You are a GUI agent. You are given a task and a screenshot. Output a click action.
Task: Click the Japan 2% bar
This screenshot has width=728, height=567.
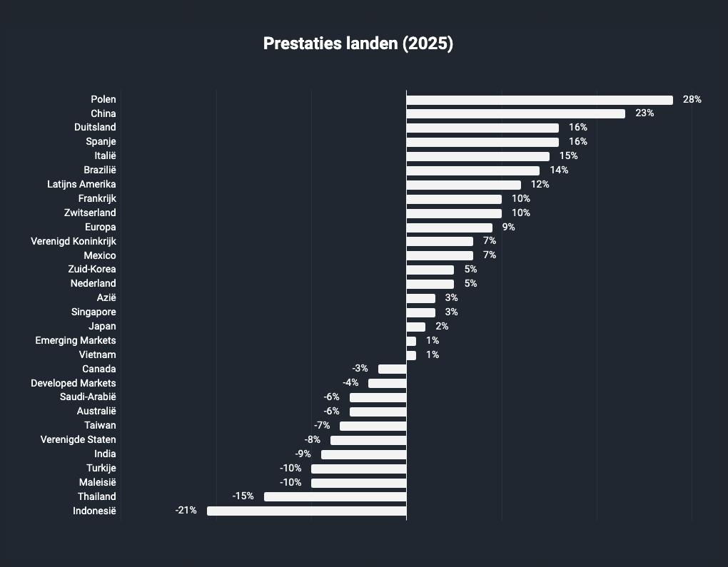[x=416, y=327]
